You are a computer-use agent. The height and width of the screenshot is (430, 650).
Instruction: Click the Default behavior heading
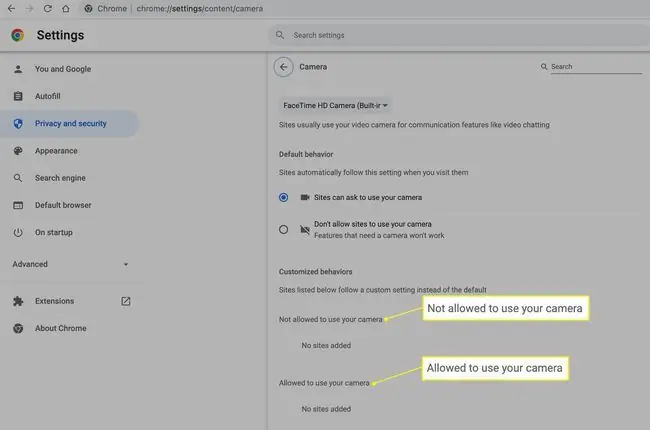pos(306,154)
